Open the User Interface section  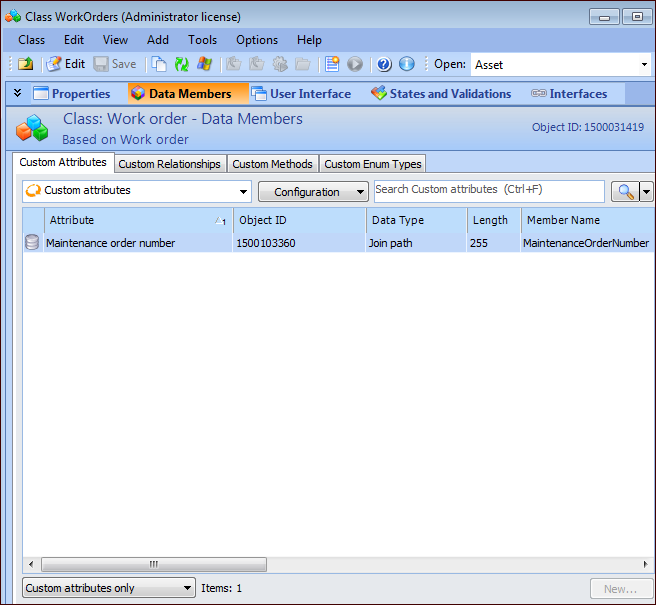[301, 94]
